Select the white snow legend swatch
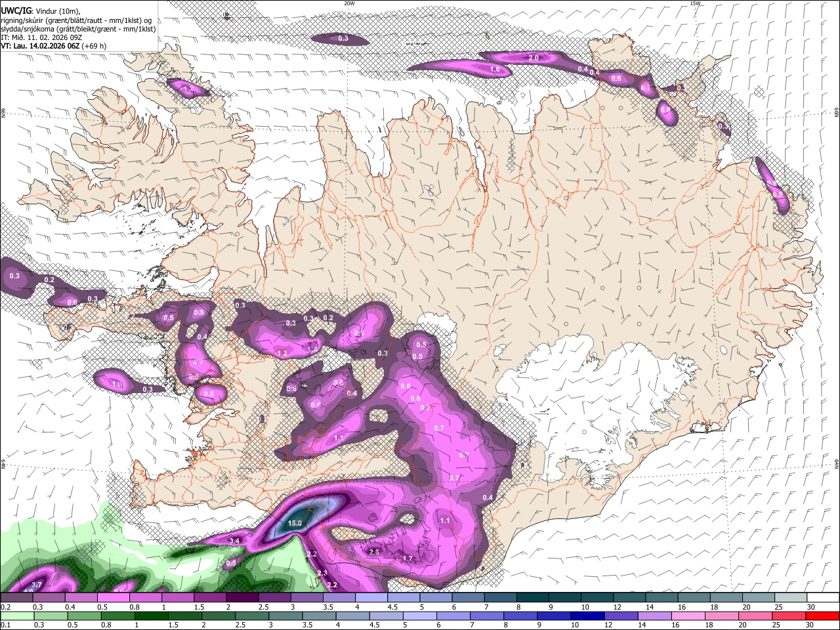Screen dimensions: 840x630 (823, 598)
